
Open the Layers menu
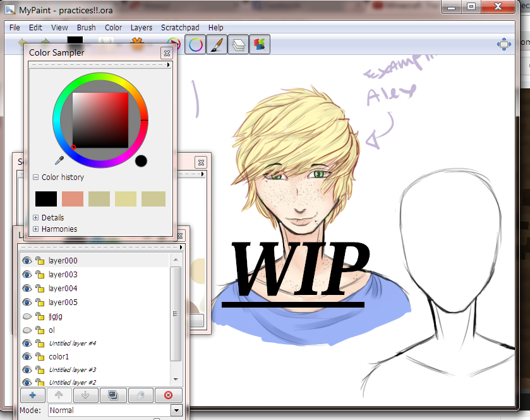142,27
